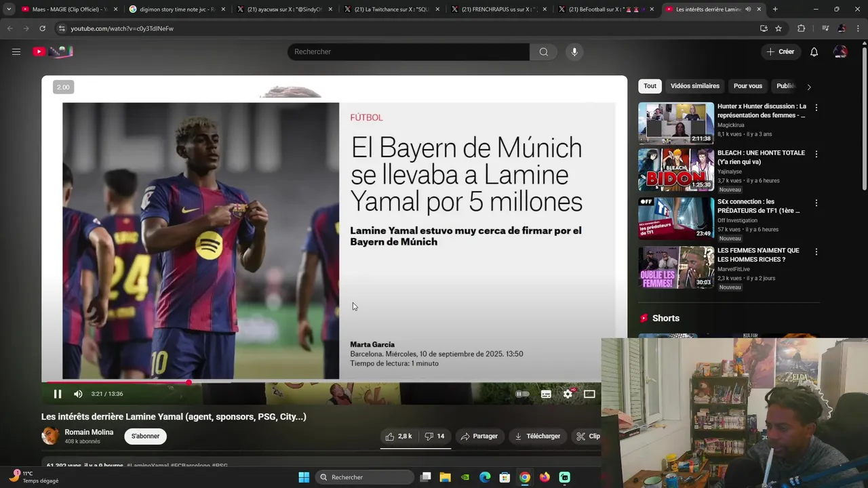The image size is (868, 488).
Task: Reload the page
Action: pos(42,28)
